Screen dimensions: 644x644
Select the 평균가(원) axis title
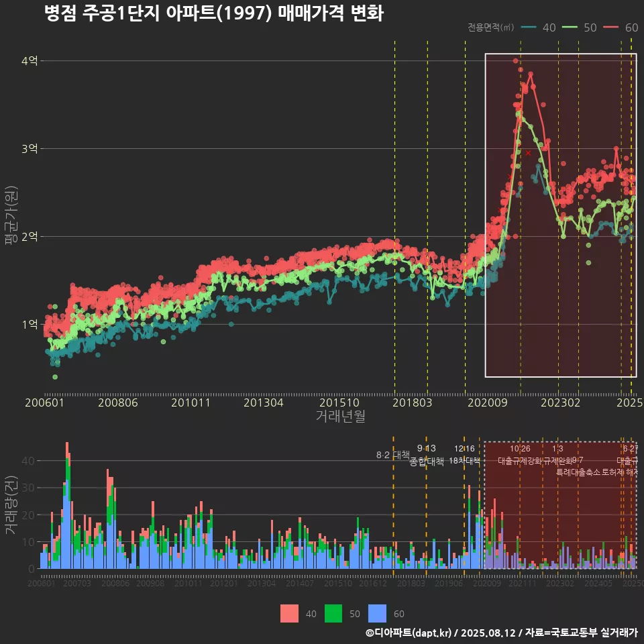11,215
